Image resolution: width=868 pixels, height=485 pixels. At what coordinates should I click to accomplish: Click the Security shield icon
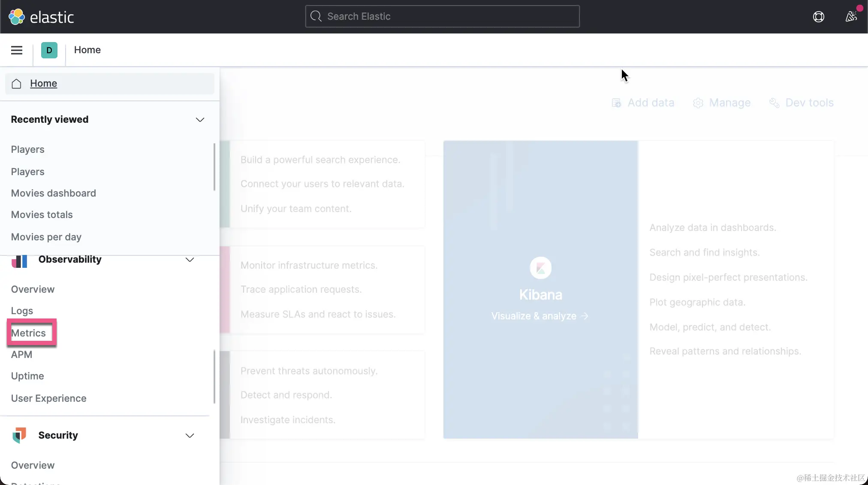tap(19, 435)
